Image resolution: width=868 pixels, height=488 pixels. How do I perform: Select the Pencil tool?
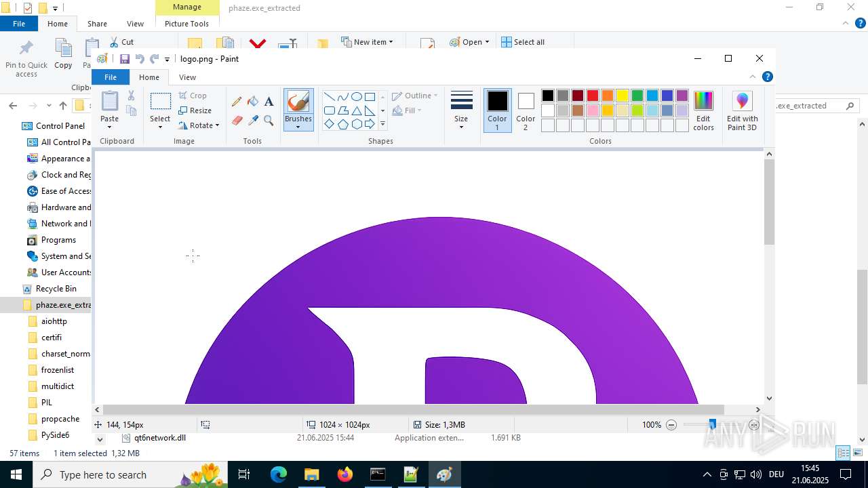[x=237, y=102]
